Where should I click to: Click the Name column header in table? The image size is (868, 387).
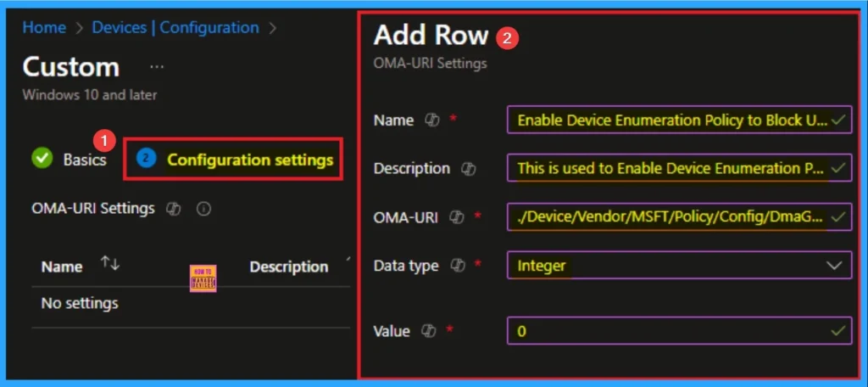click(x=62, y=266)
